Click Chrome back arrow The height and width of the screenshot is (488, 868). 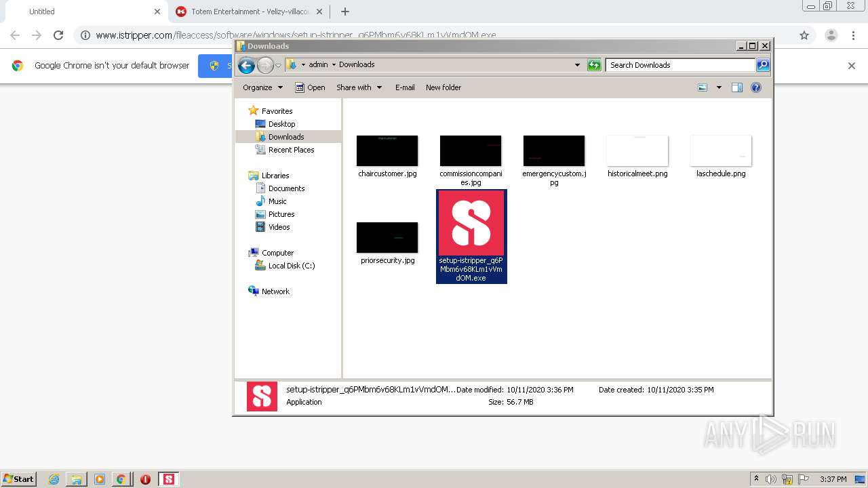click(x=15, y=35)
